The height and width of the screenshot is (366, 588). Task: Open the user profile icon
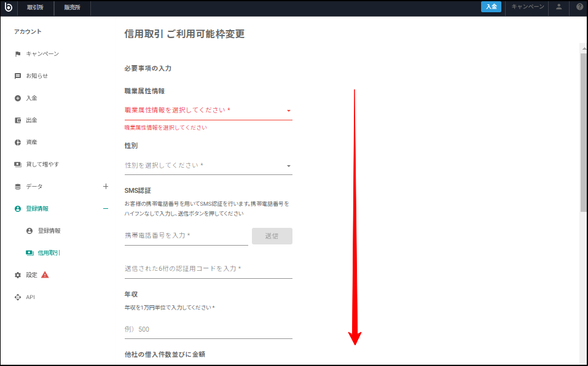(559, 7)
